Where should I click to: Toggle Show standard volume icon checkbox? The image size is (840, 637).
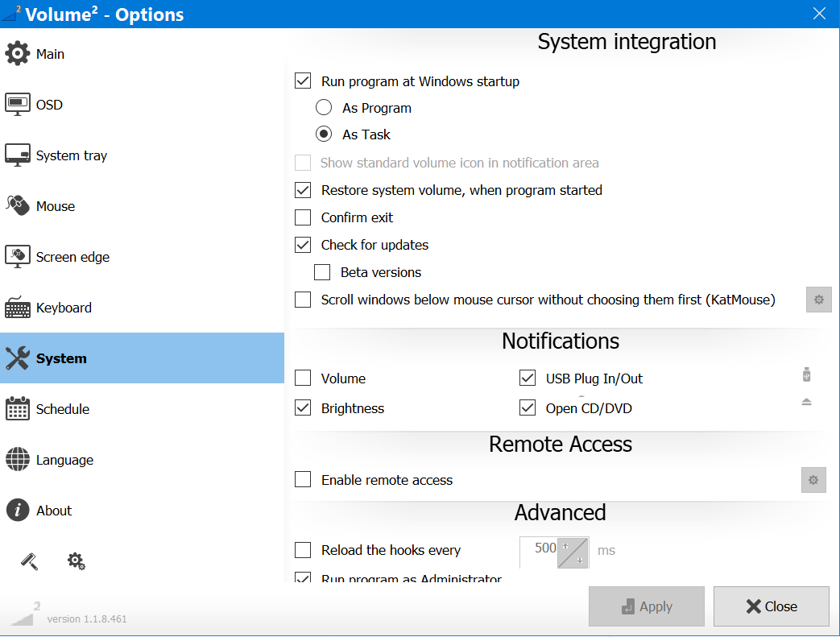point(303,163)
